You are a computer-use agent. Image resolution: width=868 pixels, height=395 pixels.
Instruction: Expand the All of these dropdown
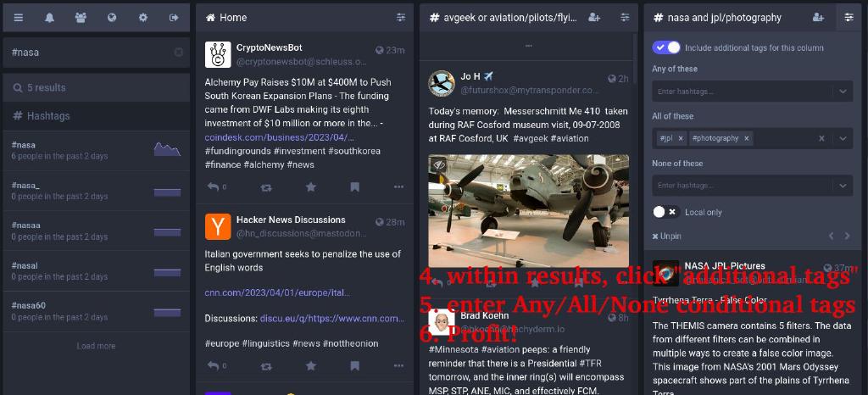(x=843, y=138)
